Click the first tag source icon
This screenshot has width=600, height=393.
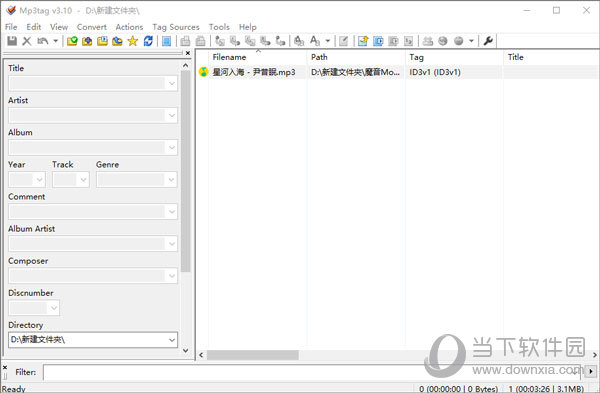click(x=427, y=41)
